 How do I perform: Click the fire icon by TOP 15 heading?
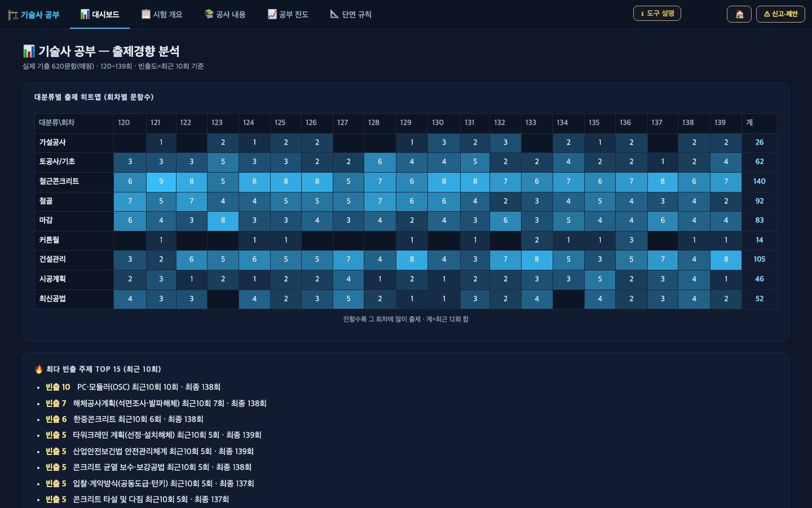[x=39, y=369]
